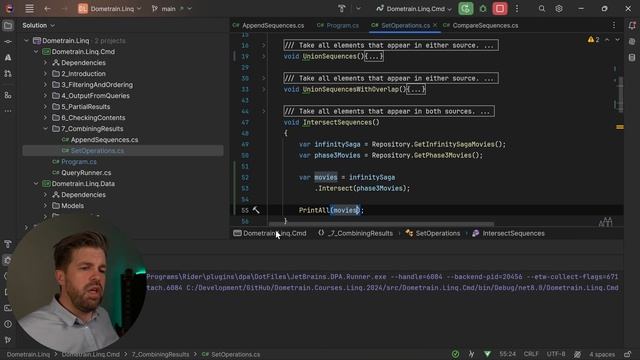
Task: Close the SetOperations.cs tab
Action: click(435, 25)
